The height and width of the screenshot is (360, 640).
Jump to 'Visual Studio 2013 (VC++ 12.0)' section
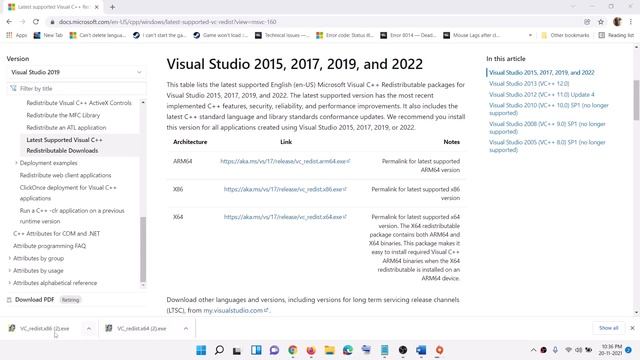(529, 83)
